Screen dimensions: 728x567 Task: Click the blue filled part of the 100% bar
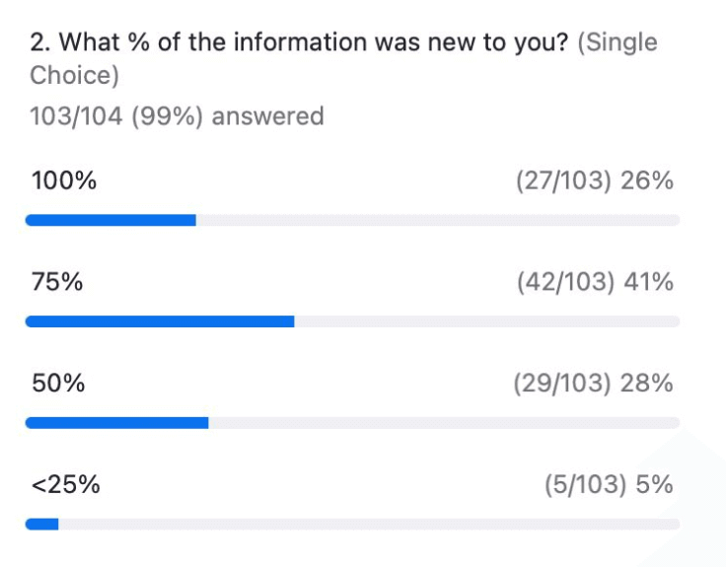[x=110, y=220]
